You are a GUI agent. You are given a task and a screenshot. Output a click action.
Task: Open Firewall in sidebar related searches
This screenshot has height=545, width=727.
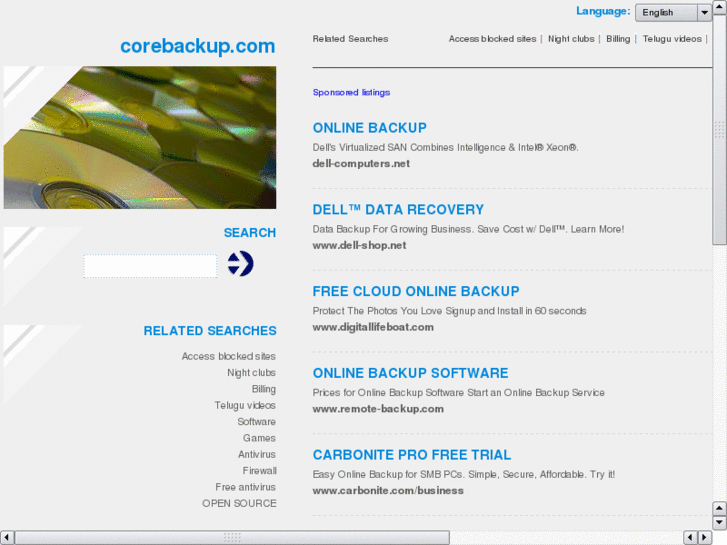tap(260, 471)
